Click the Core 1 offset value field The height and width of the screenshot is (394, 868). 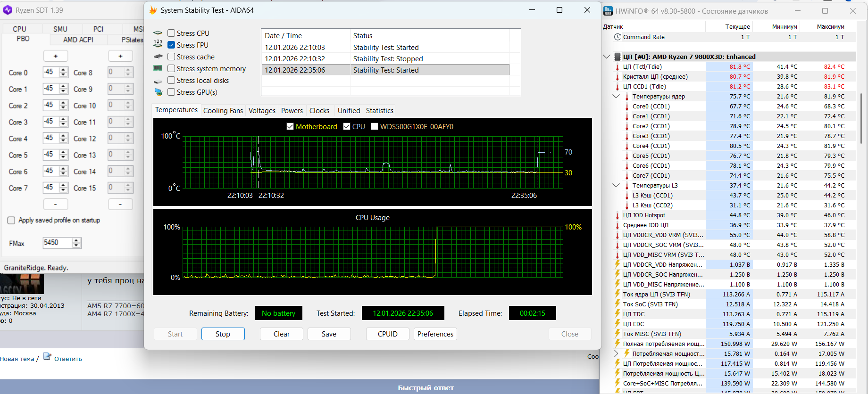[x=51, y=89]
